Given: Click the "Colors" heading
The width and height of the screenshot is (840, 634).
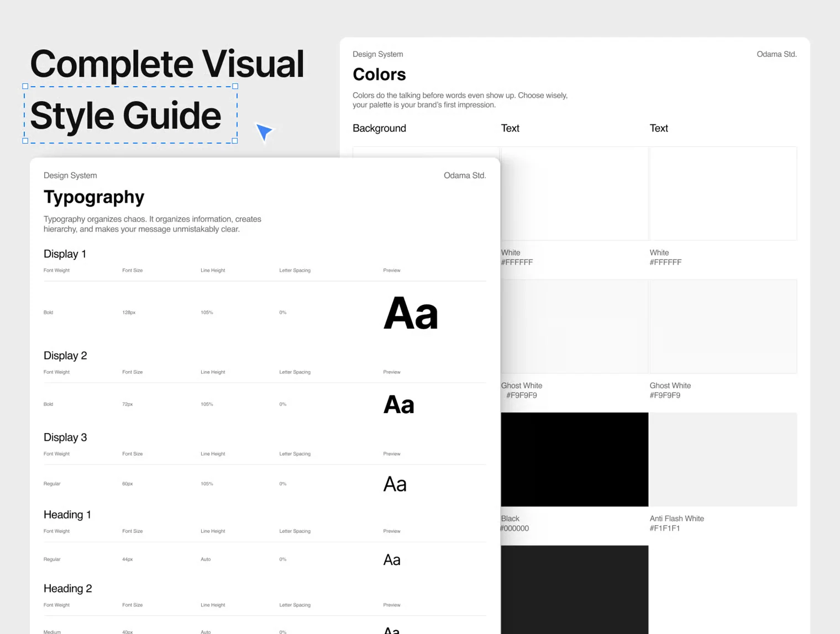Looking at the screenshot, I should 379,75.
